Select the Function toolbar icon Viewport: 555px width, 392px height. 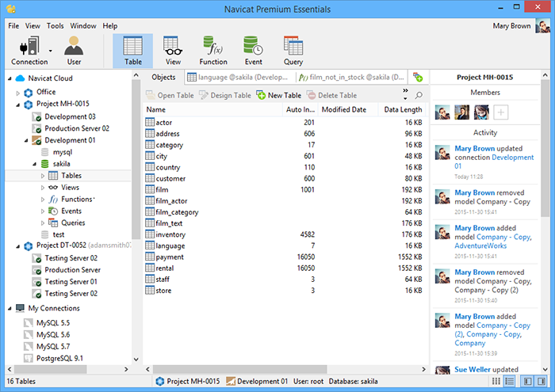(213, 51)
